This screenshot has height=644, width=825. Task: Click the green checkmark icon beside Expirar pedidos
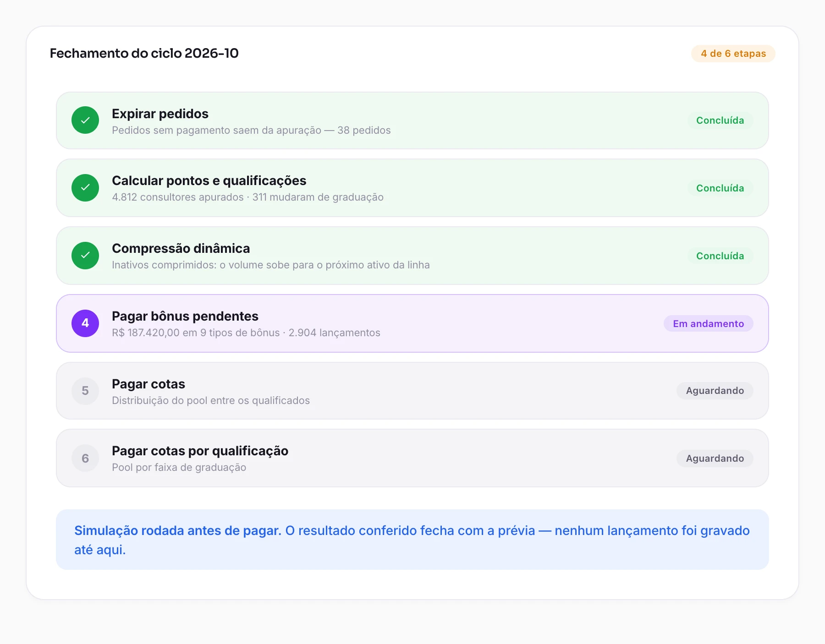tap(85, 120)
